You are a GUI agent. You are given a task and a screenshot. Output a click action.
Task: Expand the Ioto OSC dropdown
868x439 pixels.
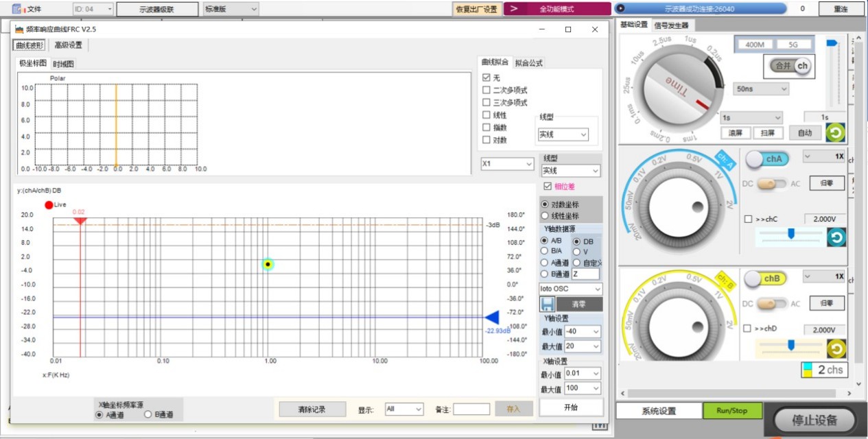click(570, 289)
